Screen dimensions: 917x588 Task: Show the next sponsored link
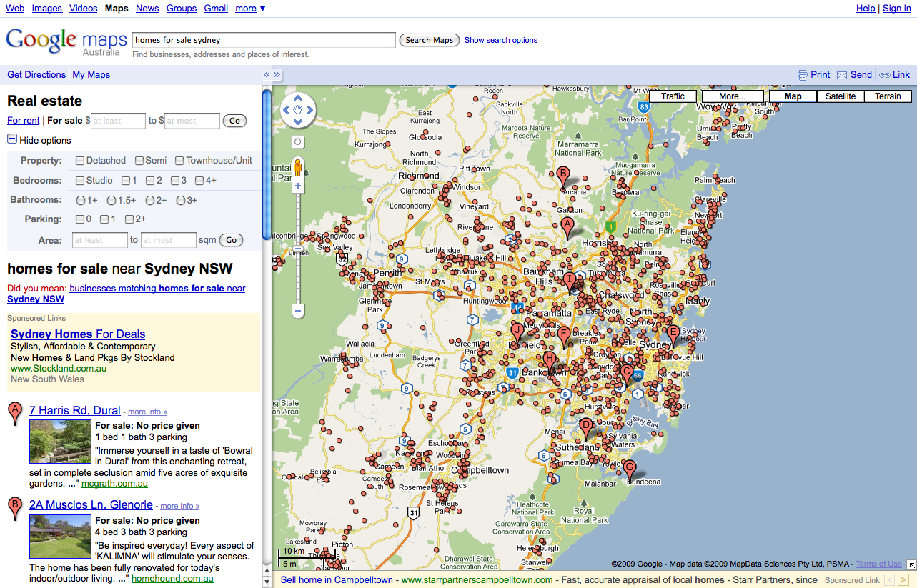tap(903, 580)
